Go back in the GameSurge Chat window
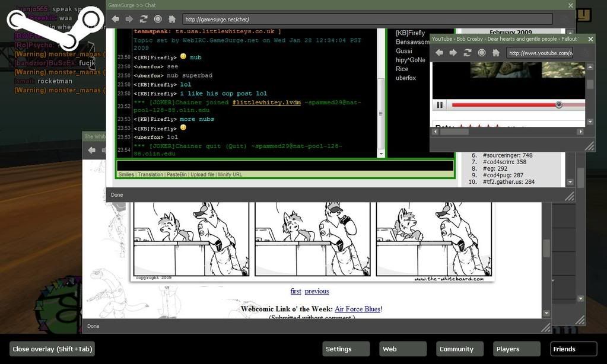Image resolution: width=607 pixels, height=364 pixels. tap(115, 19)
